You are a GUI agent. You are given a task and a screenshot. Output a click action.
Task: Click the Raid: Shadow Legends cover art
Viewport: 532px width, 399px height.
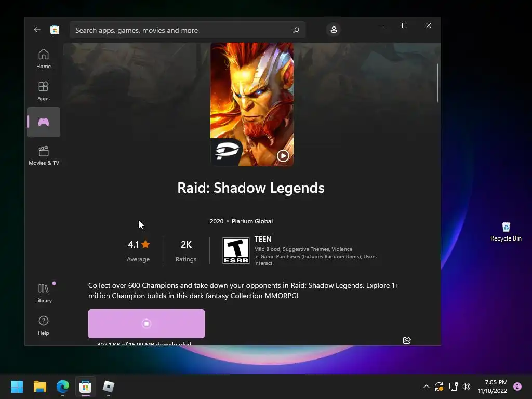click(x=252, y=104)
